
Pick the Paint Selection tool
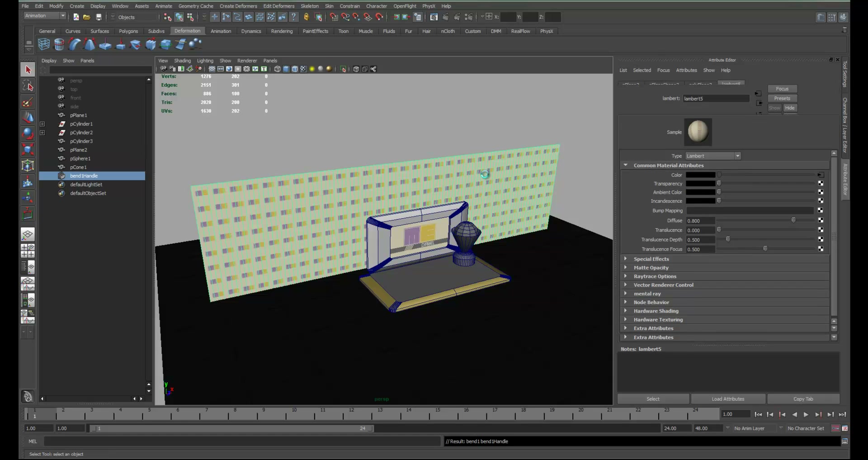click(28, 102)
